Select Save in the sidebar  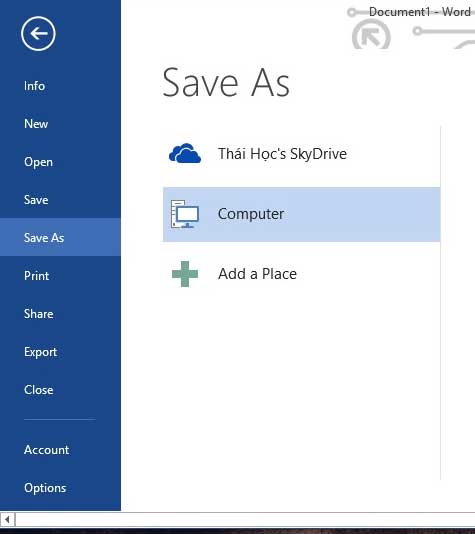[36, 200]
